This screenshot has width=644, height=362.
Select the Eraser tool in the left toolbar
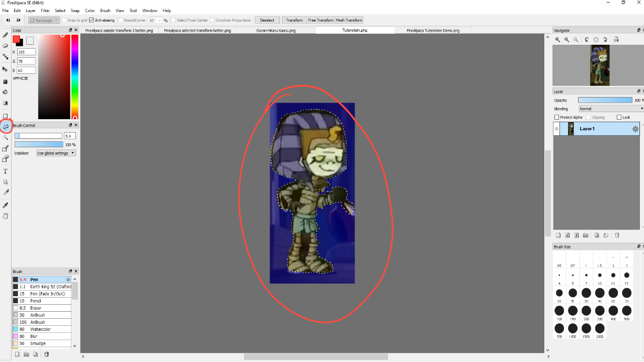[x=6, y=46]
